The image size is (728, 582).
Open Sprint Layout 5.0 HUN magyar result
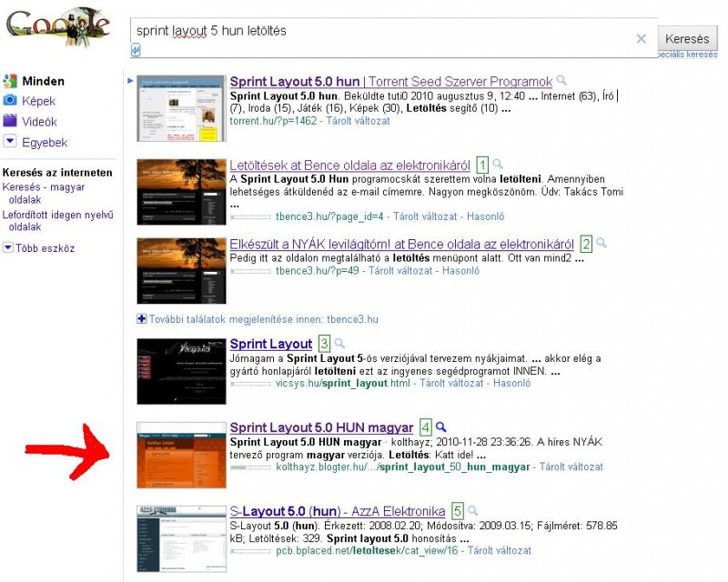[x=321, y=427]
